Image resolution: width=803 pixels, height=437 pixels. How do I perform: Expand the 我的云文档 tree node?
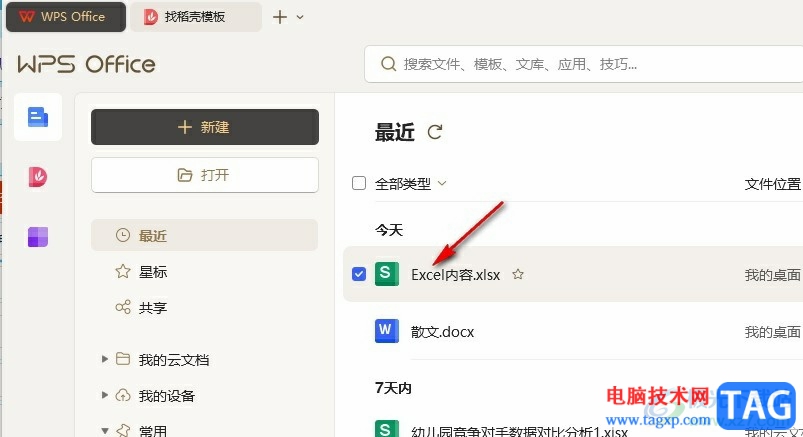point(104,359)
